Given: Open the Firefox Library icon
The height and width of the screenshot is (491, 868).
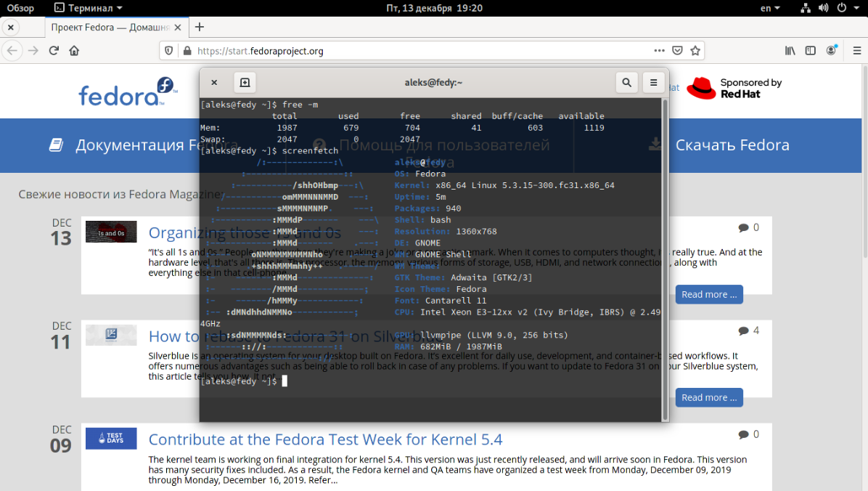Looking at the screenshot, I should click(x=790, y=50).
